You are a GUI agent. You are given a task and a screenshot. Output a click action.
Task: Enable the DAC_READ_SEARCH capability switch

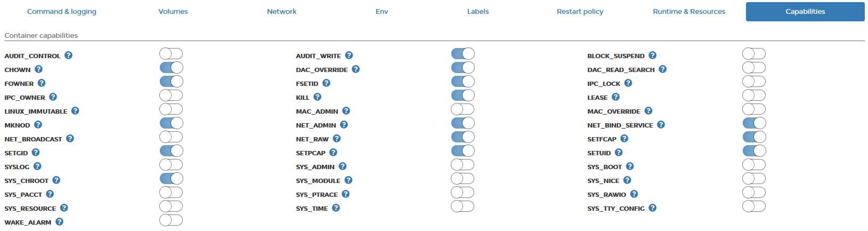click(754, 68)
